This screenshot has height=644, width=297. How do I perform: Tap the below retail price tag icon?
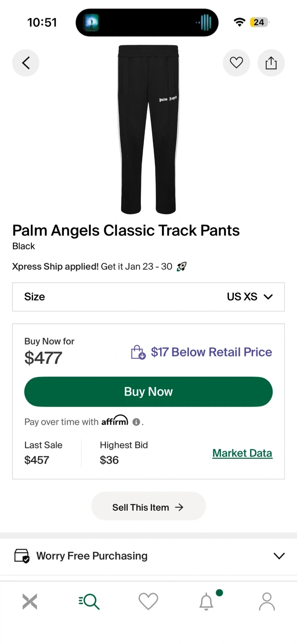[138, 352]
